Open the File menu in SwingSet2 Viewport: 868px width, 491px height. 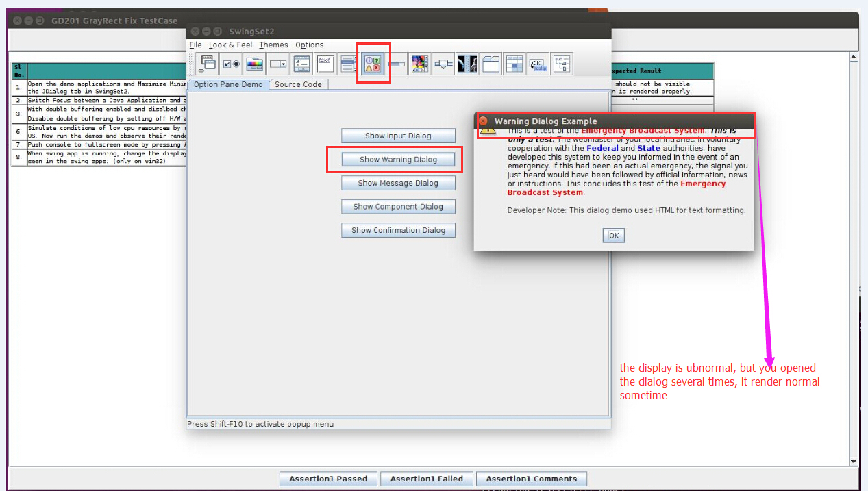click(195, 45)
